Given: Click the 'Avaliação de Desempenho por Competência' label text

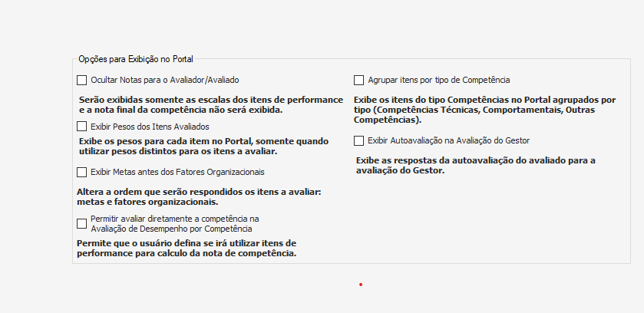Looking at the screenshot, I should click(x=171, y=229).
